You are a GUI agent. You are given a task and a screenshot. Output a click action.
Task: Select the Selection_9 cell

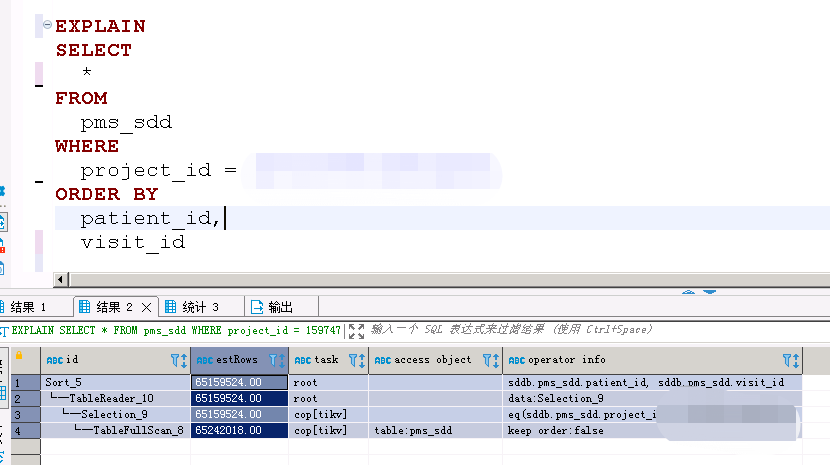click(115, 414)
